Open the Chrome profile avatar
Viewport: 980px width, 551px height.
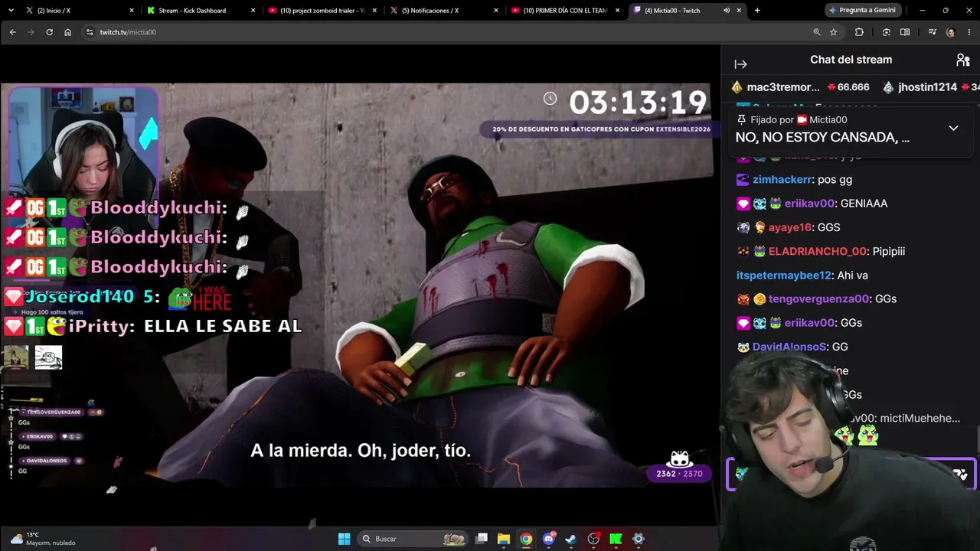[x=950, y=32]
